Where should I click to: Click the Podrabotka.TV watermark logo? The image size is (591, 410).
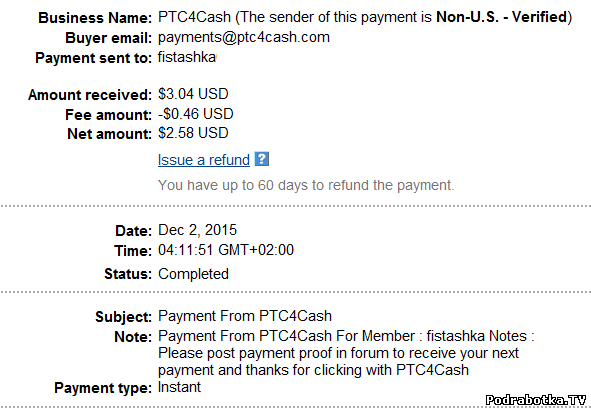(536, 400)
